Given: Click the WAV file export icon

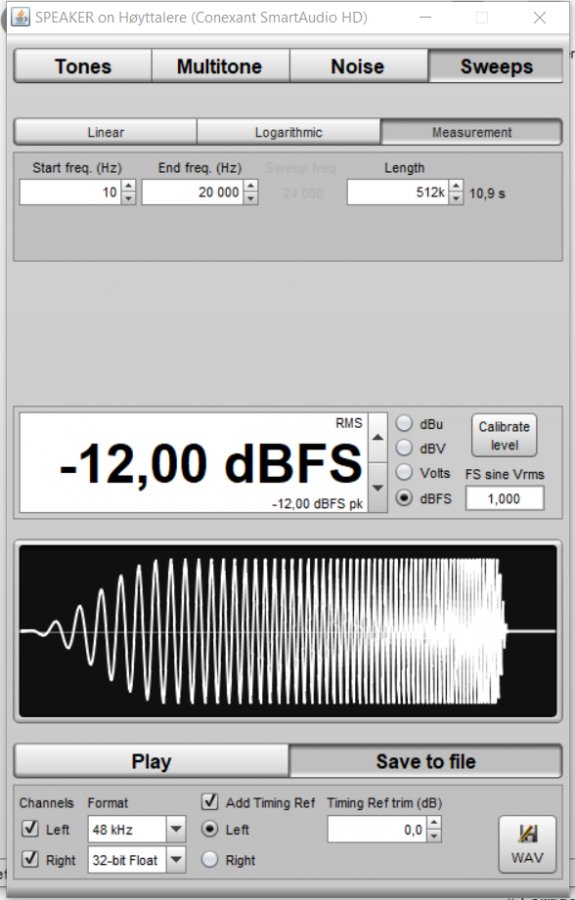Looking at the screenshot, I should 527,844.
